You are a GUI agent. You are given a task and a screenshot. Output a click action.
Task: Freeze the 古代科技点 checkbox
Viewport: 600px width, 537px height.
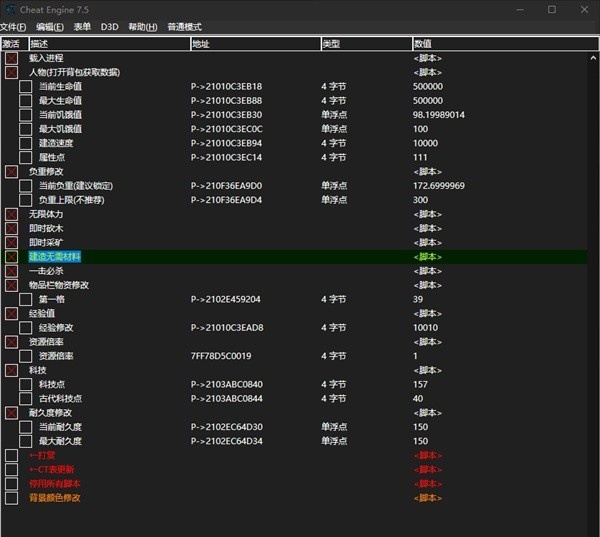(x=26, y=398)
